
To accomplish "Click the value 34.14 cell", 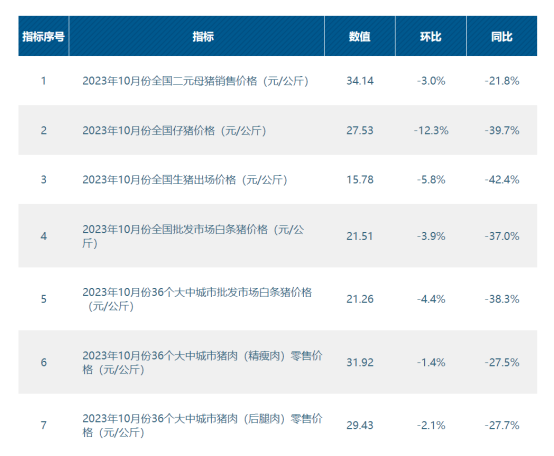I will pos(360,81).
